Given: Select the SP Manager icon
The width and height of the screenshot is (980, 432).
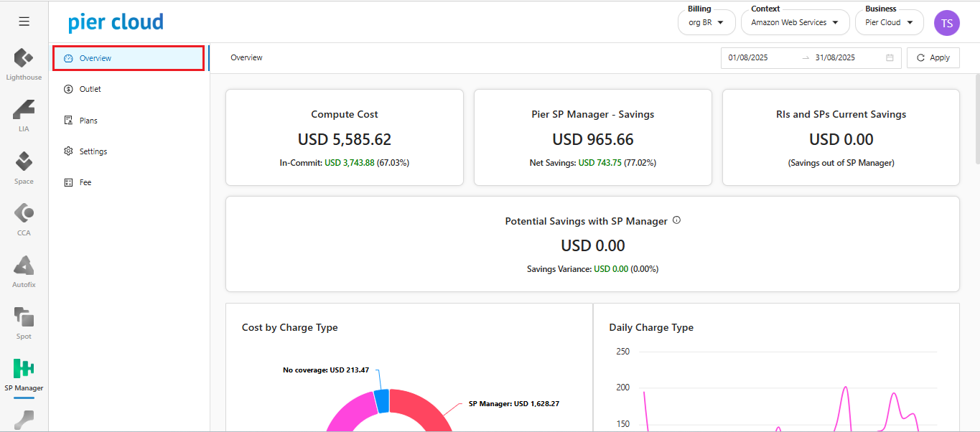Looking at the screenshot, I should pyautogui.click(x=24, y=369).
